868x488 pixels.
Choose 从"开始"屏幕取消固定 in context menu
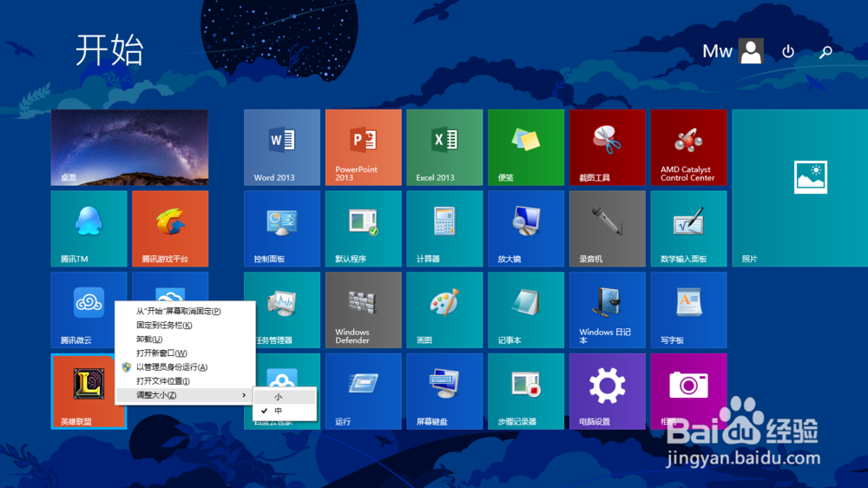pyautogui.click(x=185, y=312)
